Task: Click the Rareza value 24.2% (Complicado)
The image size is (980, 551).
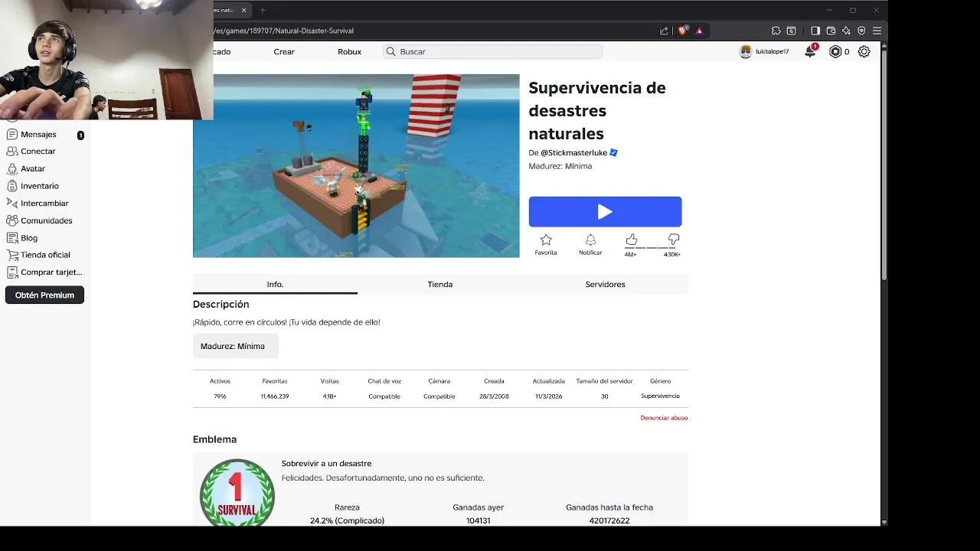Action: pos(347,520)
